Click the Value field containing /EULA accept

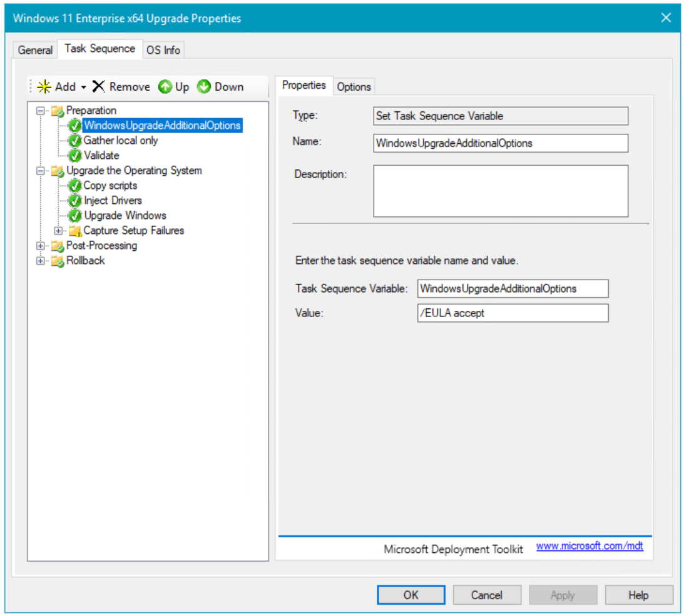tap(513, 313)
